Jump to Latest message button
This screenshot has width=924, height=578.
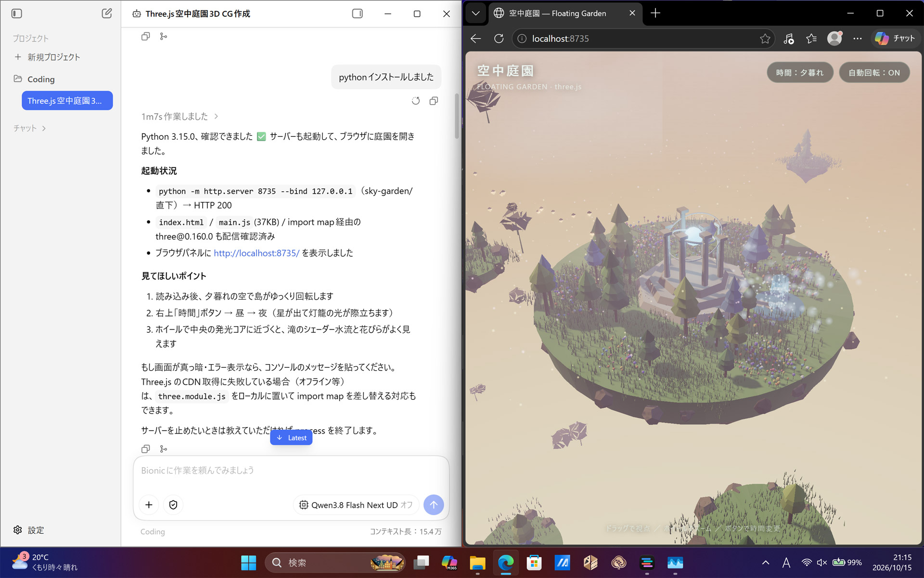pyautogui.click(x=291, y=437)
